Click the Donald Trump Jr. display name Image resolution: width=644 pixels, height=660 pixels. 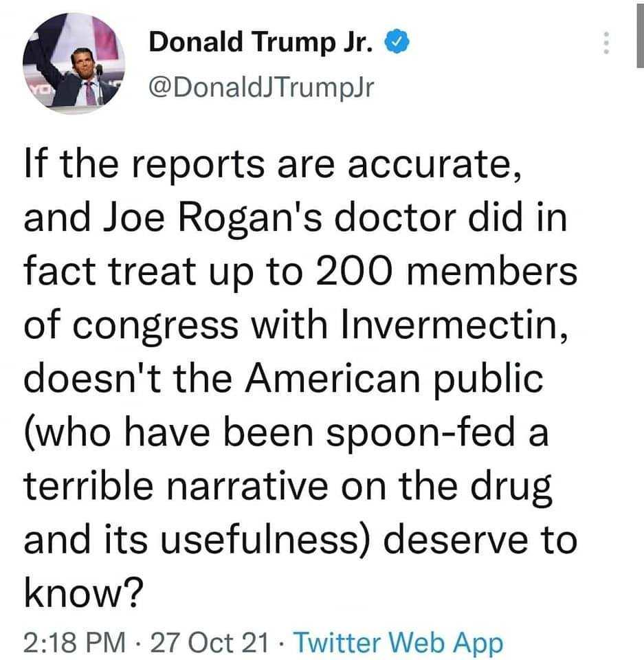[261, 42]
